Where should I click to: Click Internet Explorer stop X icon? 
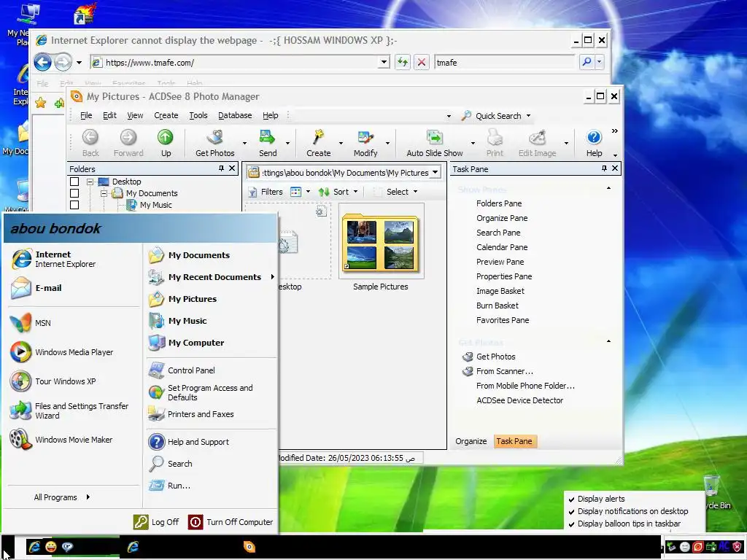(422, 62)
